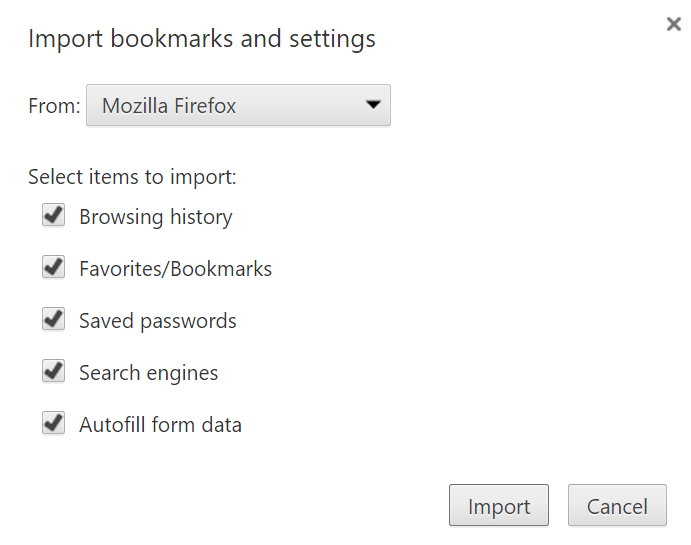Click the Favorites/Bookmarks label text
This screenshot has width=691, height=545.
click(176, 269)
